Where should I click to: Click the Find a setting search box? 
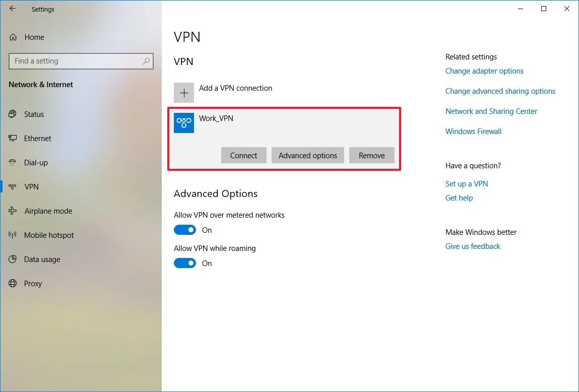click(76, 61)
